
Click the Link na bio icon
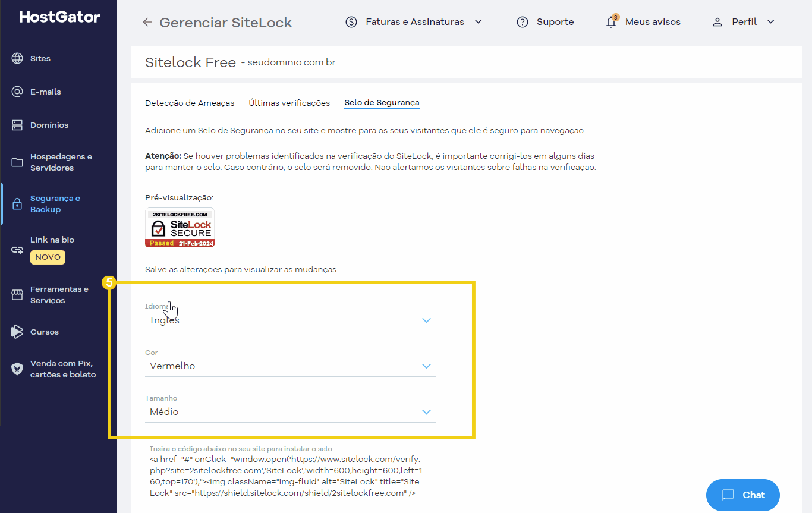point(17,250)
